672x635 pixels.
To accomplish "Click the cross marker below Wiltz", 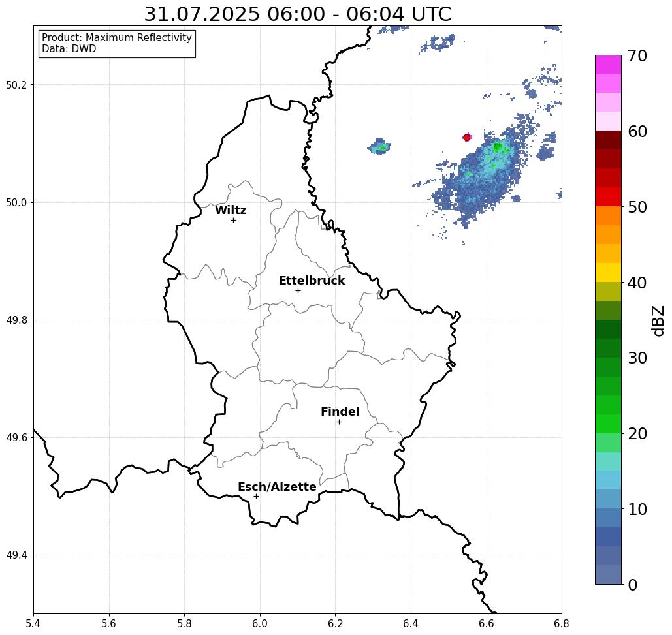I will [x=233, y=220].
